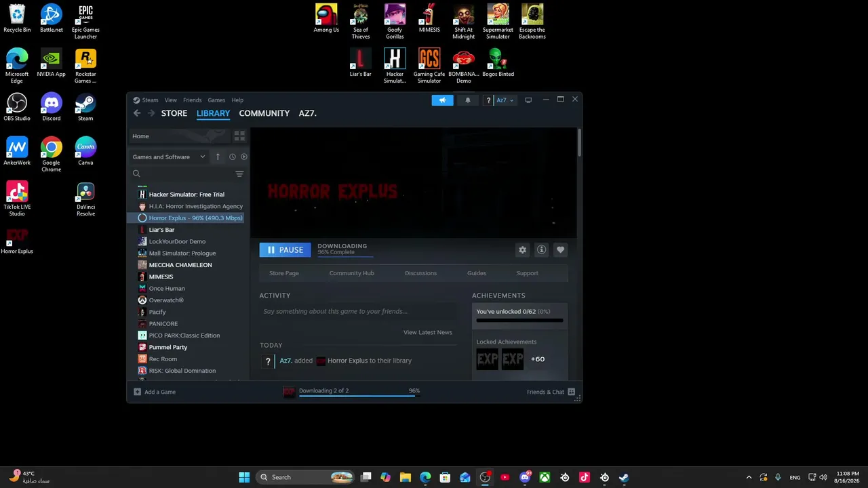868x488 pixels.
Task: Select the OBS Studio desktop icon
Action: pos(17,107)
